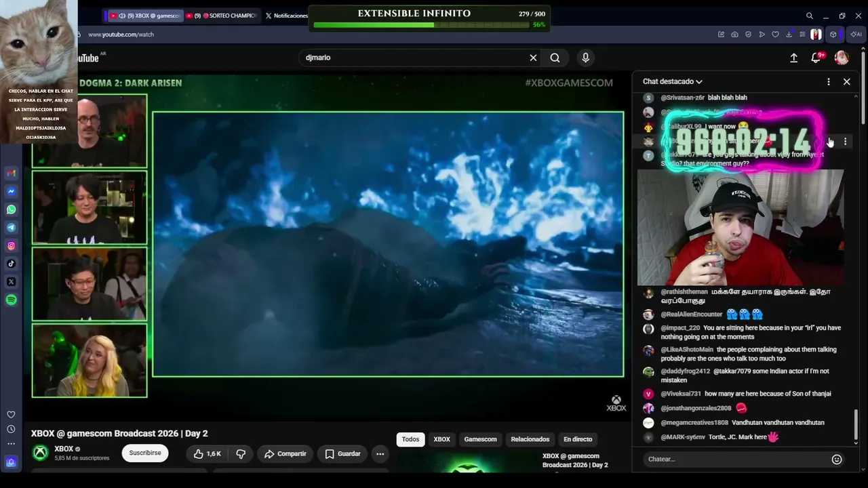This screenshot has width=868, height=488.
Task: Switch to the X Notificaciones browser tab
Action: pyautogui.click(x=286, y=16)
